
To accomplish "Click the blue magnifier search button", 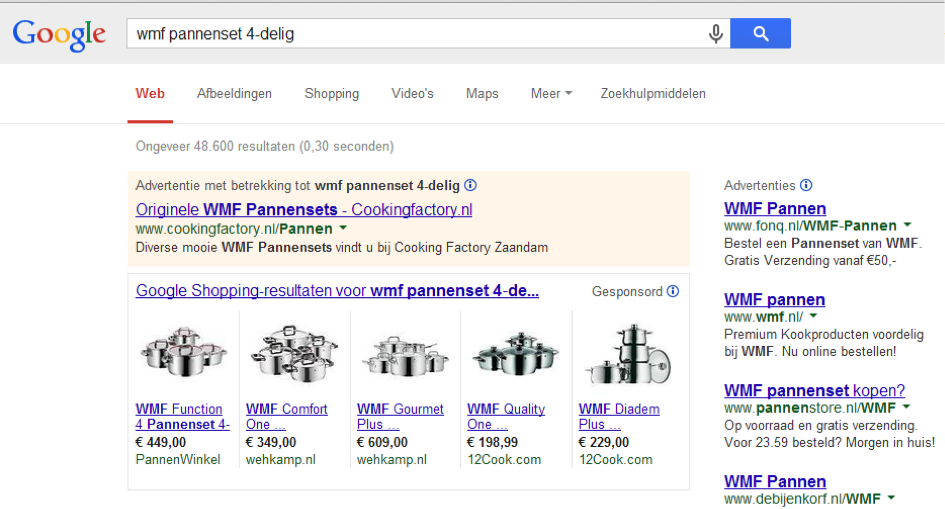I will pyautogui.click(x=761, y=33).
